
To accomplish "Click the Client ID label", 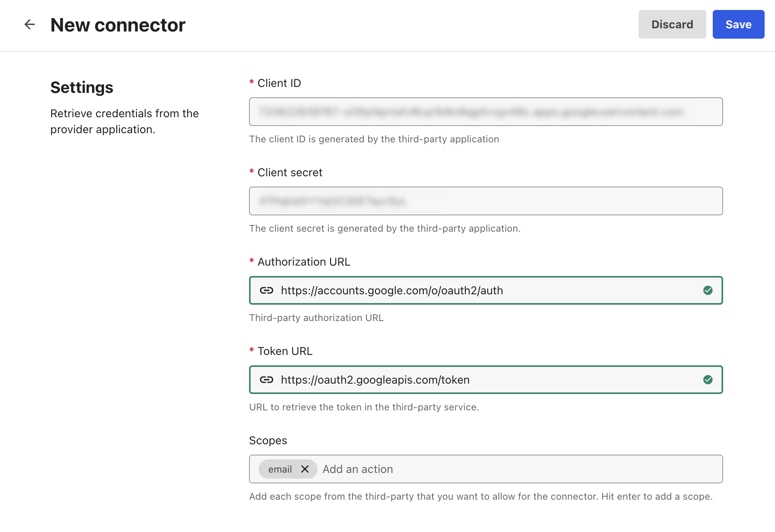I will pyautogui.click(x=279, y=83).
